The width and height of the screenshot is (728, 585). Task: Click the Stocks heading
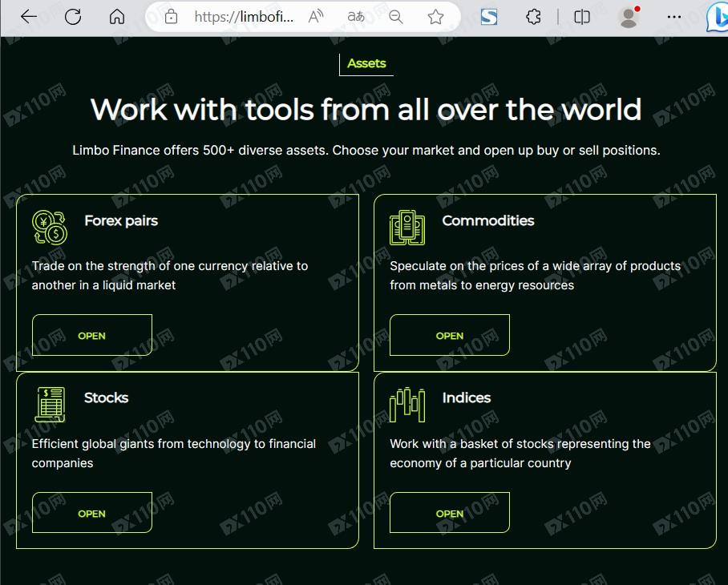107,397
